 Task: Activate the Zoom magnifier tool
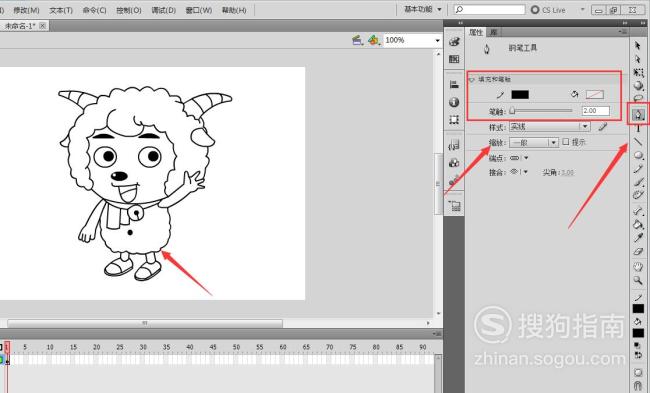pos(638,281)
